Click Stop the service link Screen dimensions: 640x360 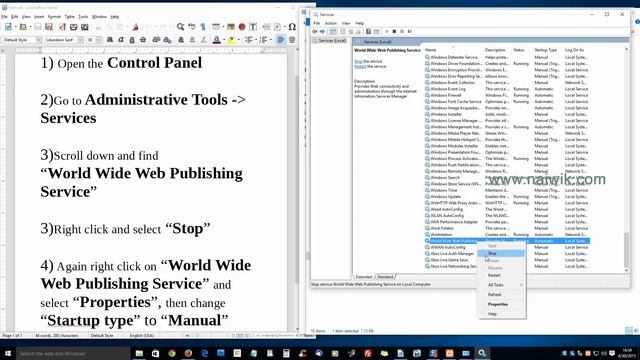pyautogui.click(x=358, y=61)
